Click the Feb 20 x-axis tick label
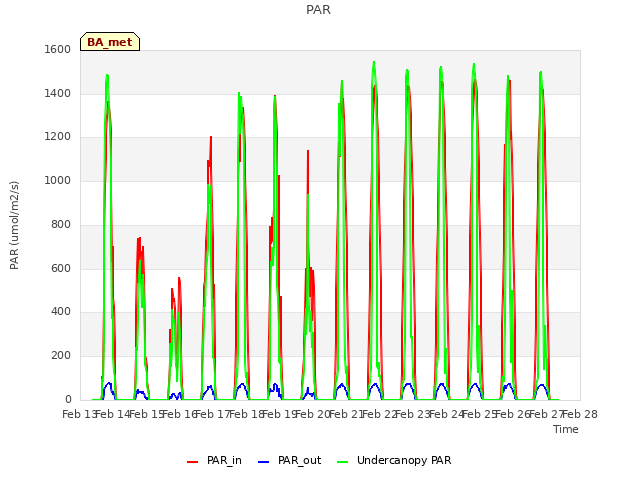 pyautogui.click(x=313, y=415)
